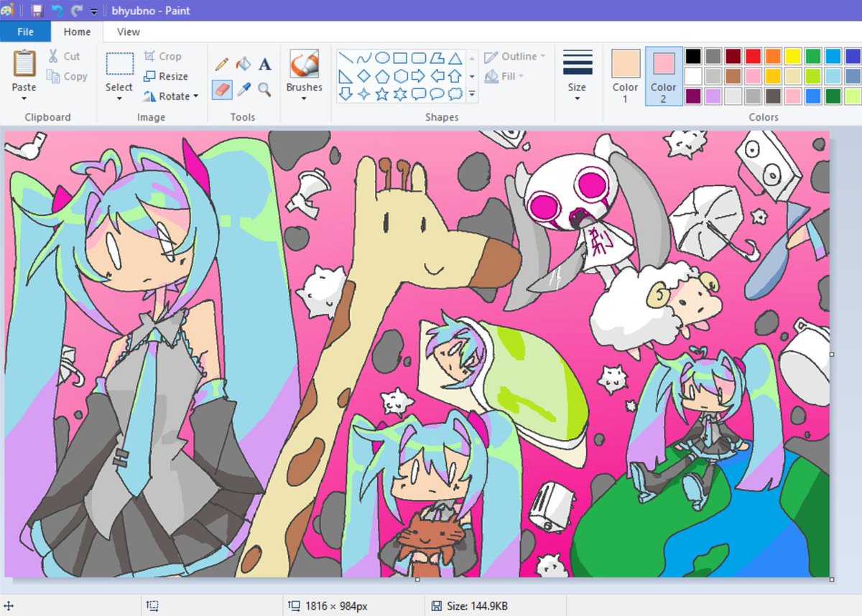
Task: Activate Color 1 foreground selector
Action: pyautogui.click(x=626, y=76)
